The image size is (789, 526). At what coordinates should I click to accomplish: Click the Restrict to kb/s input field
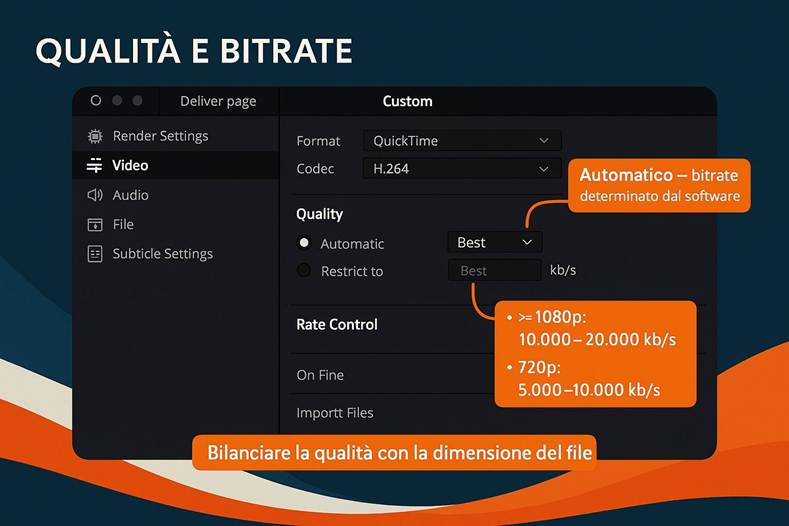click(x=495, y=271)
